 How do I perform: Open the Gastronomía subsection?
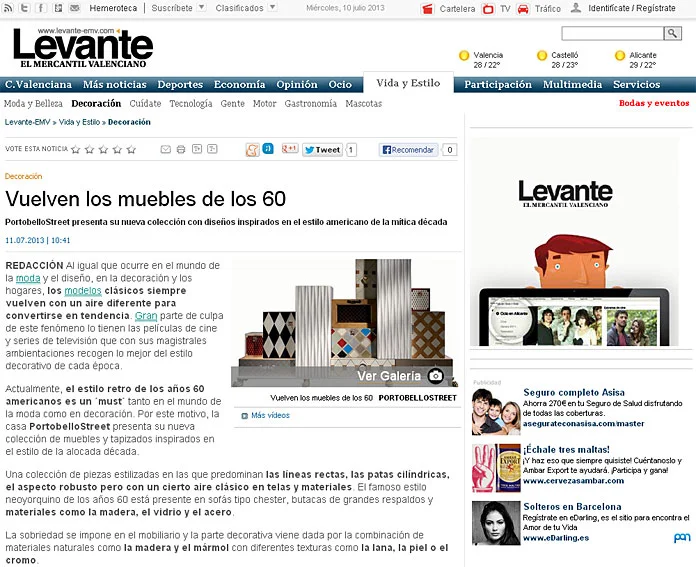point(311,103)
